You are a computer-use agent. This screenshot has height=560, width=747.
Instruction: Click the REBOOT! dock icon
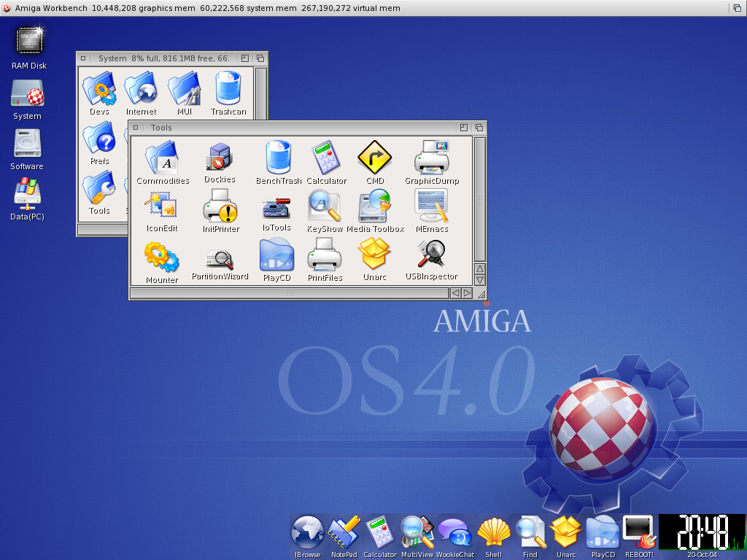(x=638, y=532)
